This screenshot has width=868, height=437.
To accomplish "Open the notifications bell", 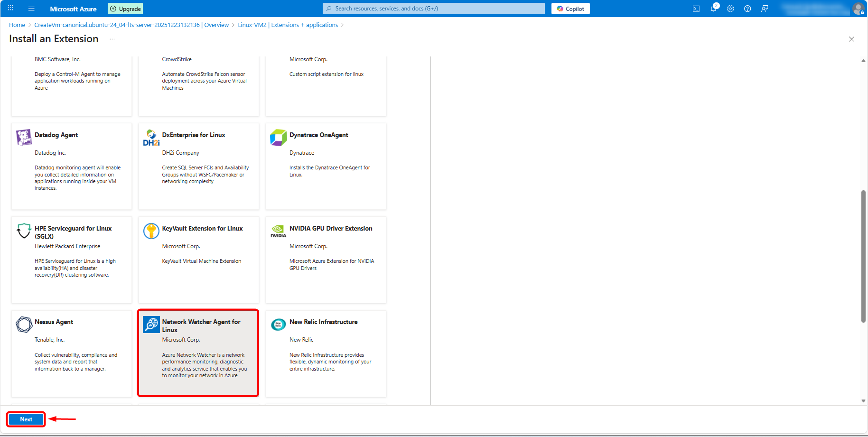I will click(x=713, y=9).
